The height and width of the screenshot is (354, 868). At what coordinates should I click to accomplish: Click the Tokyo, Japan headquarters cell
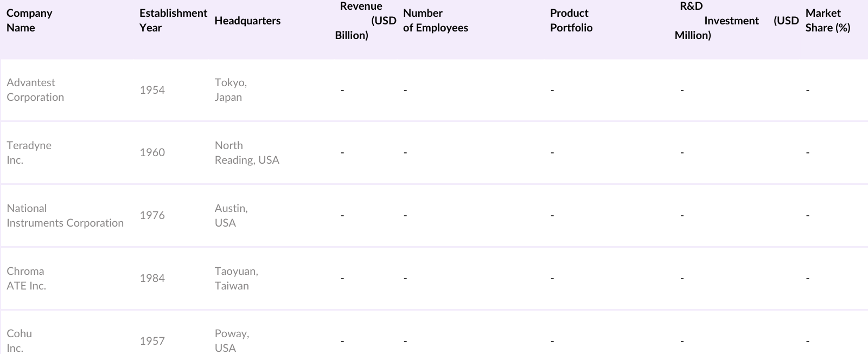point(231,90)
